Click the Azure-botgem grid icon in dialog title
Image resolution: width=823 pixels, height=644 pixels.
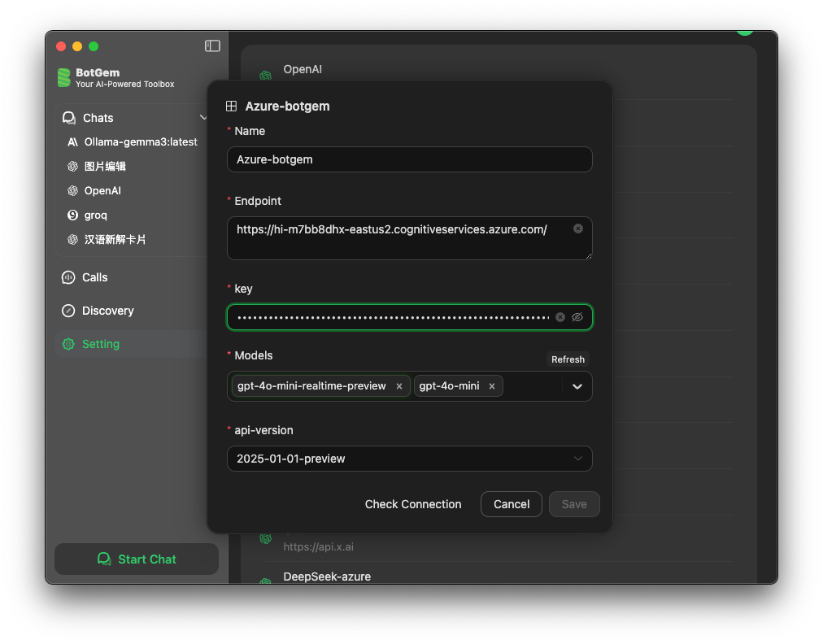231,106
